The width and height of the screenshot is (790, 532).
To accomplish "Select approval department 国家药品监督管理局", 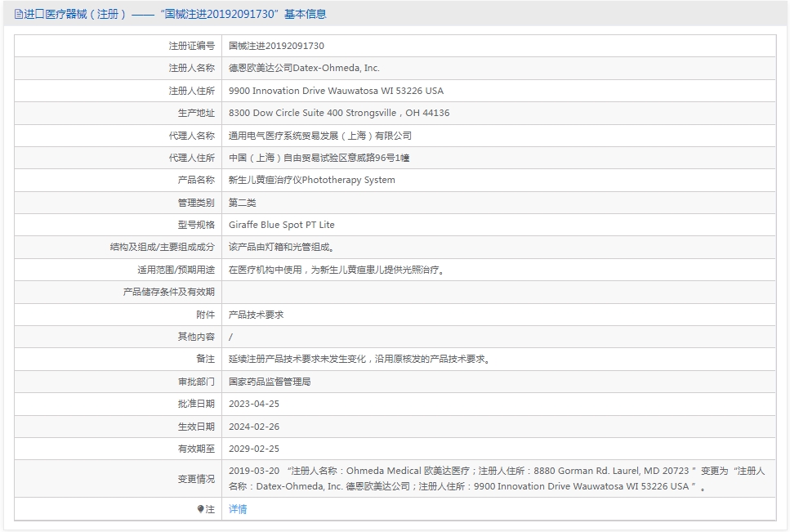I will [x=270, y=382].
